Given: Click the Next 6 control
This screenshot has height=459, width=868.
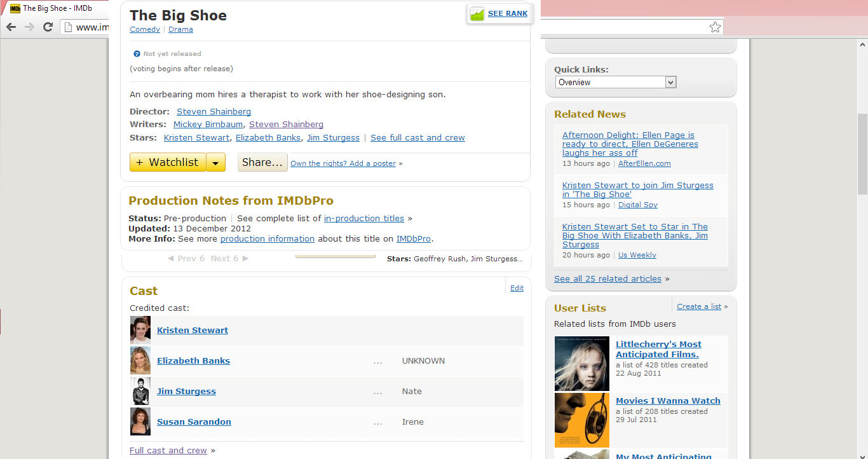Looking at the screenshot, I should click(x=230, y=259).
